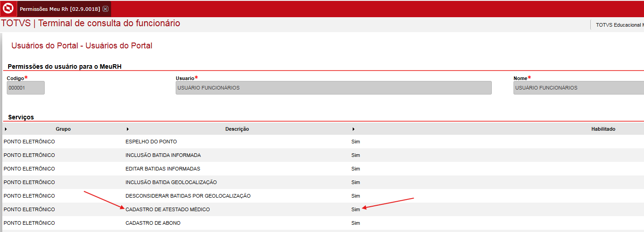Click the Grupo column sort arrow
644x232 pixels.
(x=5, y=129)
